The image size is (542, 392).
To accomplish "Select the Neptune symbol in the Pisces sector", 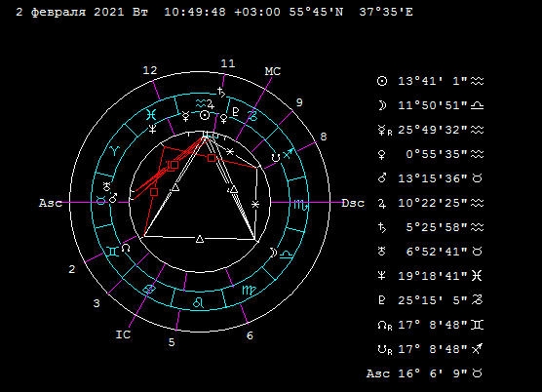I will pyautogui.click(x=152, y=129).
